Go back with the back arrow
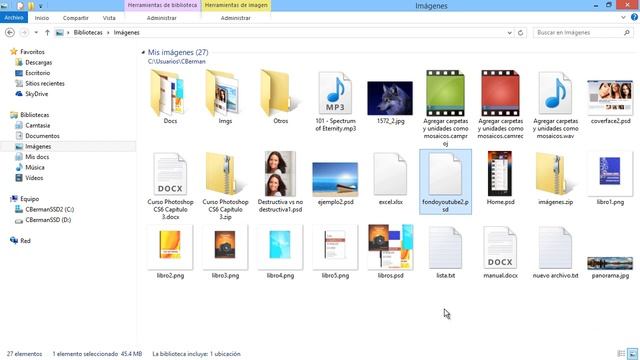The height and width of the screenshot is (360, 640). coord(10,33)
